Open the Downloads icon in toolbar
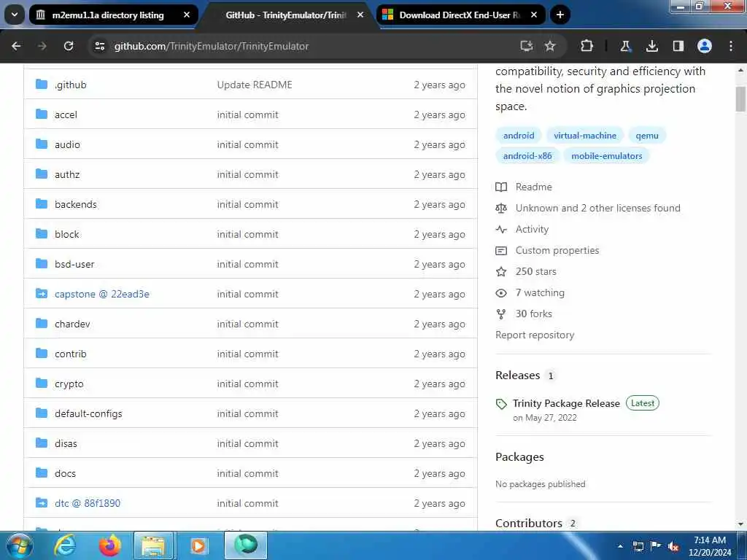Viewport: 747px width, 560px height. (651, 46)
